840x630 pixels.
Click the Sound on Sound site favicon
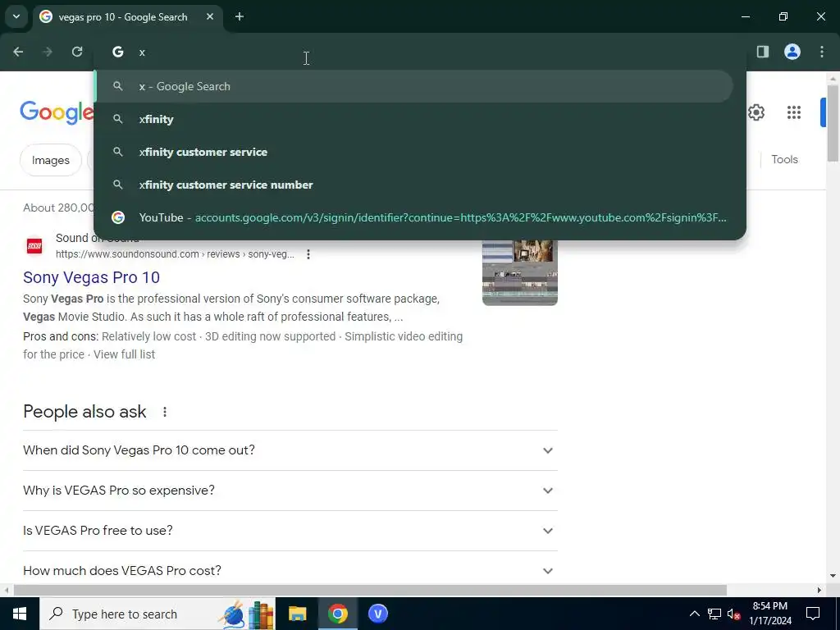34,246
